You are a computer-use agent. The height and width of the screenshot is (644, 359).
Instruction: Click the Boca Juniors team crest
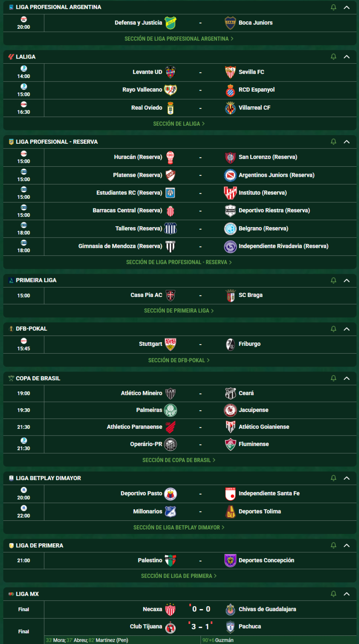pos(230,23)
